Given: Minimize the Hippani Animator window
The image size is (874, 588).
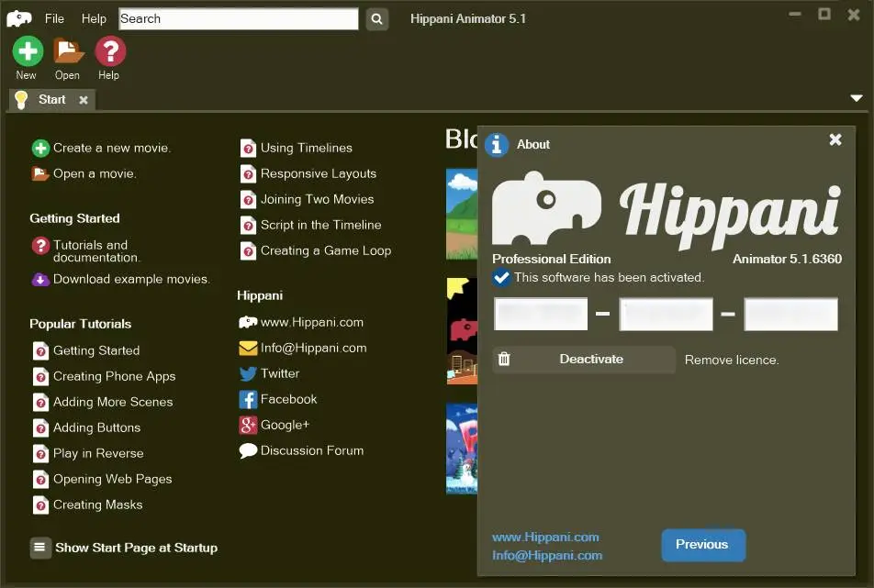Looking at the screenshot, I should coord(795,15).
